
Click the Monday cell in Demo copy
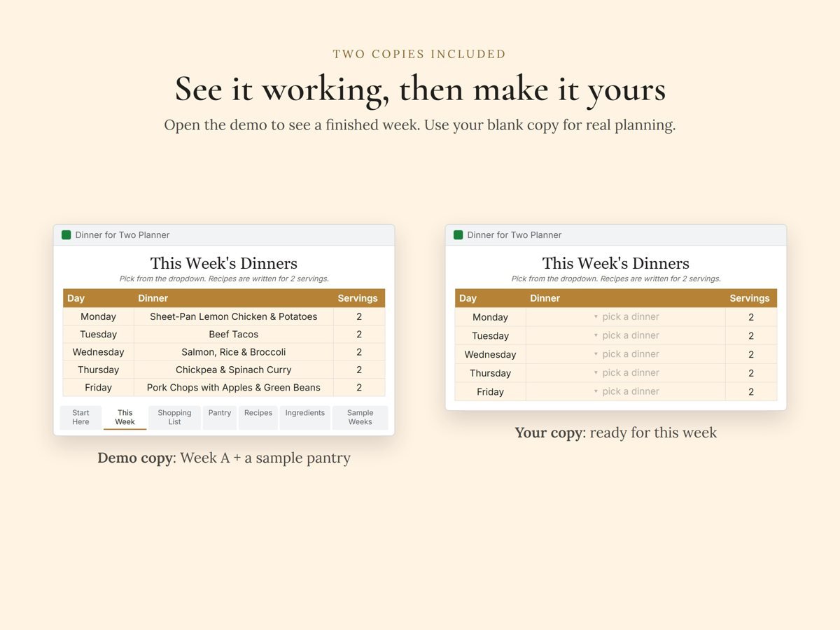(99, 316)
